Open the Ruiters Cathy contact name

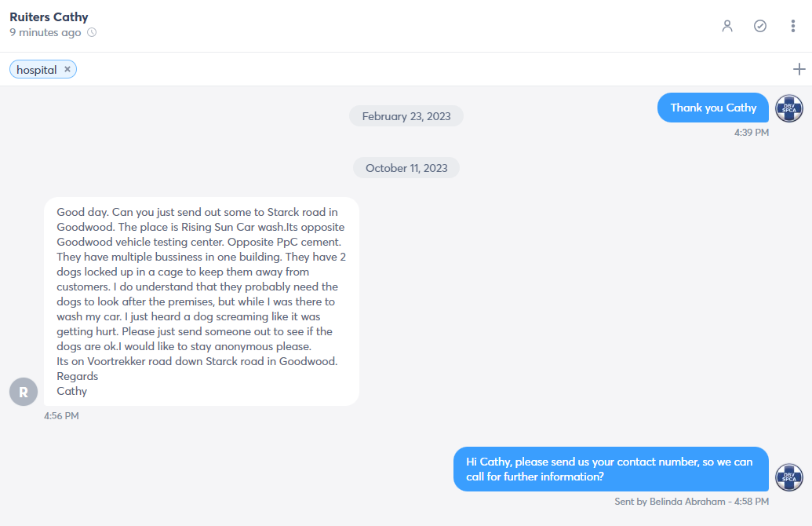[49, 17]
